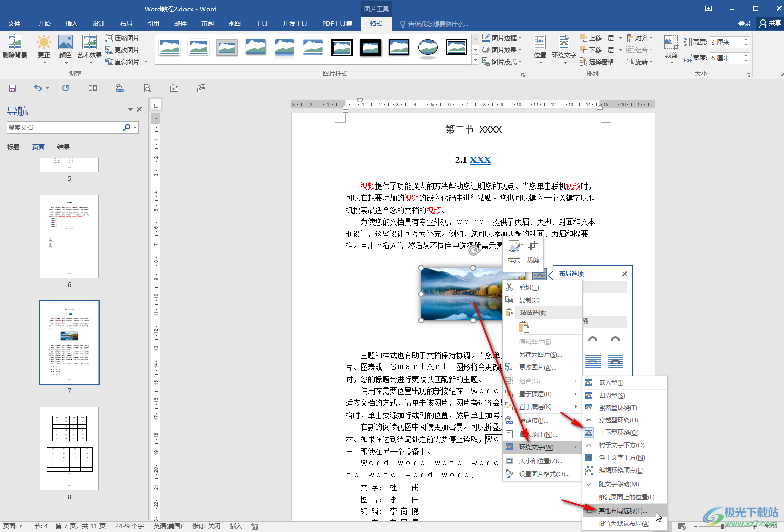Open Picture Layout (图片版式) dropdown

pyautogui.click(x=502, y=62)
